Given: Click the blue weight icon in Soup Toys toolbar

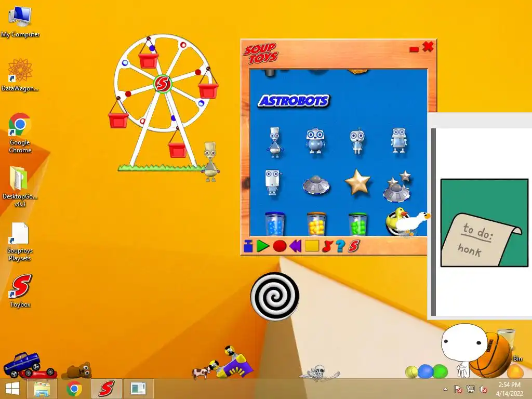Looking at the screenshot, I should 248,246.
